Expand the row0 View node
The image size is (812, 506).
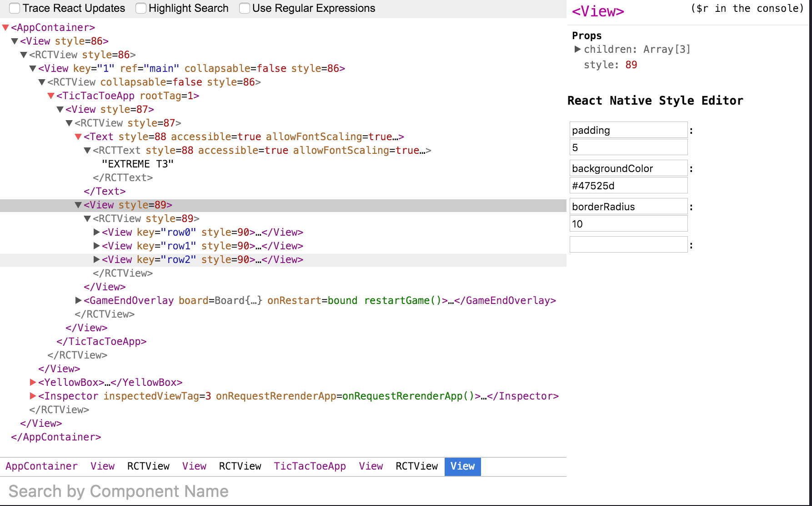(x=96, y=232)
